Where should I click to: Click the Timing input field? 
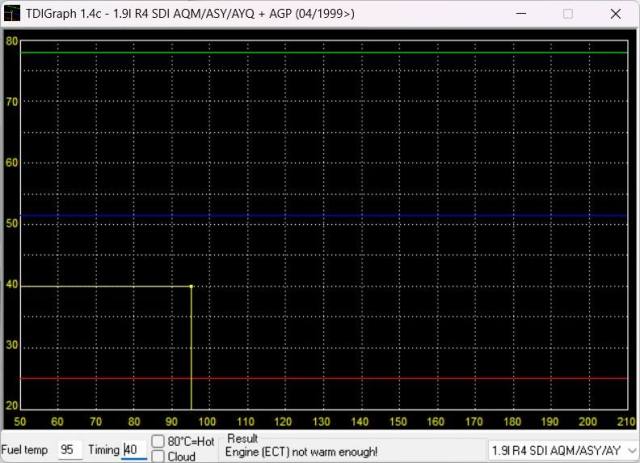pyautogui.click(x=133, y=450)
